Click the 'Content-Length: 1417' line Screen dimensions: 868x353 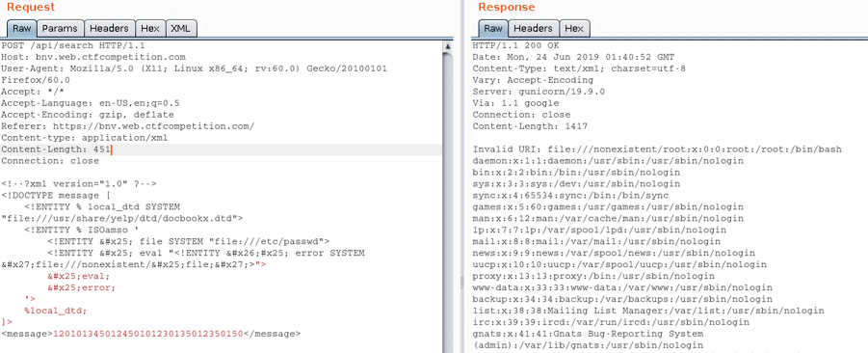point(530,126)
